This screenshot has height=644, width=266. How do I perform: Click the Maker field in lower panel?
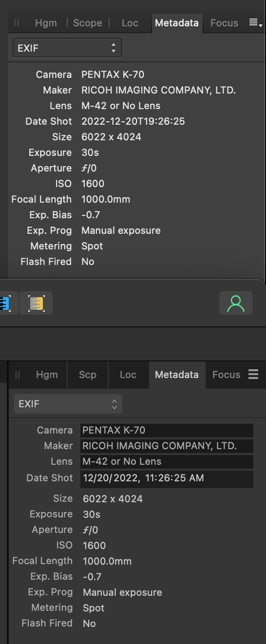point(167,446)
